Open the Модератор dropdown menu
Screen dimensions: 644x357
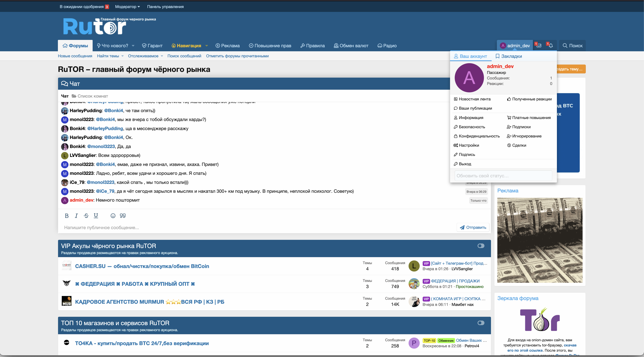(x=128, y=7)
